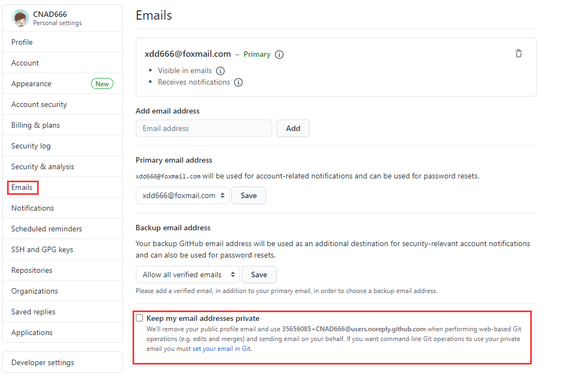
Task: Save the backup email address setting
Action: pyautogui.click(x=259, y=274)
